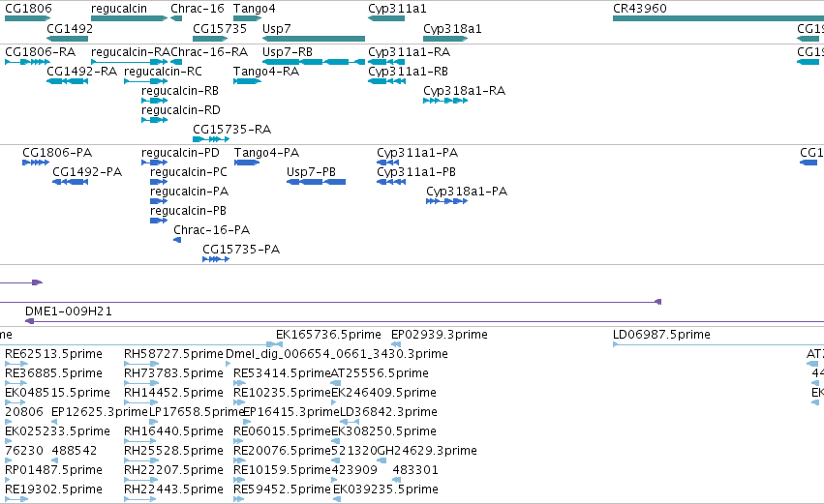Viewport: 824px width, 504px height.
Task: Click transcript Chrac-16-RA
Action: (x=209, y=52)
